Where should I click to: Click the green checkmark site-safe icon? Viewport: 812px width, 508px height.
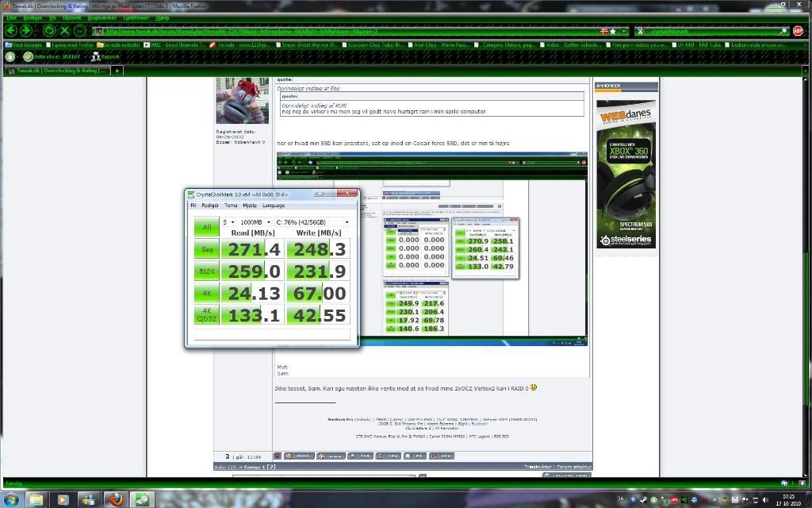[x=28, y=56]
